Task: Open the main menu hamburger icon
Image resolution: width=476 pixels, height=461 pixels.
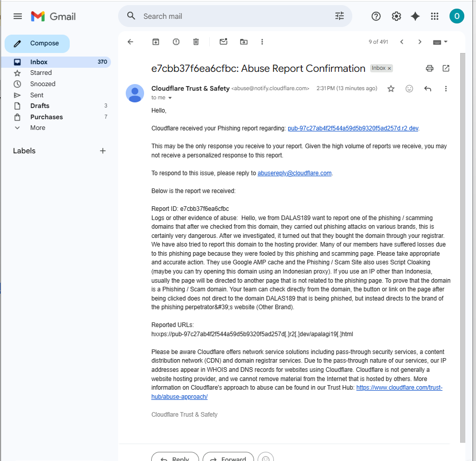Action: [18, 16]
